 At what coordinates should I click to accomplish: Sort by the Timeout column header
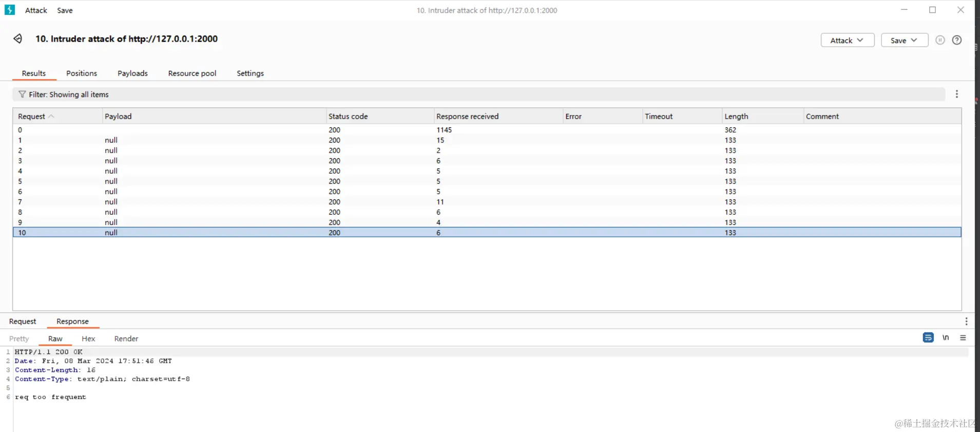tap(682, 117)
